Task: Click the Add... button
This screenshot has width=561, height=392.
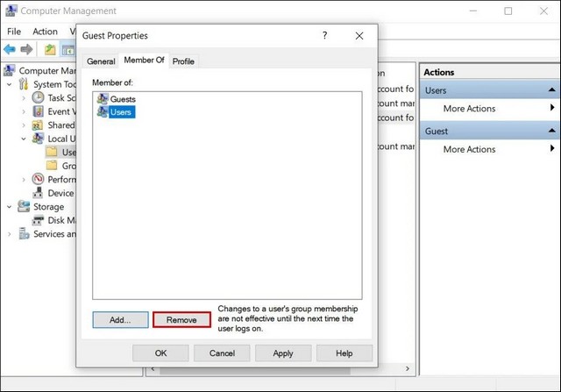Action: [x=120, y=320]
